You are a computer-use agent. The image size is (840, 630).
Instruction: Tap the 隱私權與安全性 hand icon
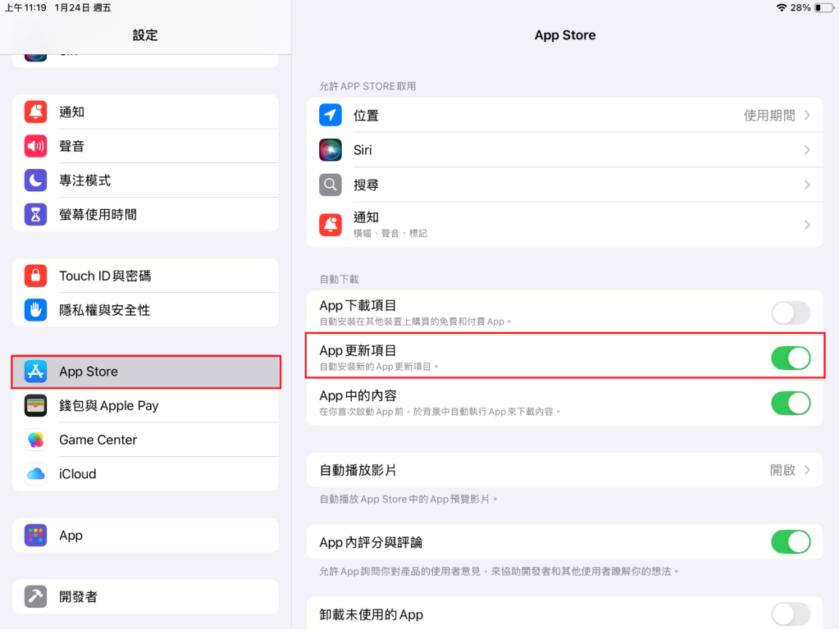click(35, 310)
